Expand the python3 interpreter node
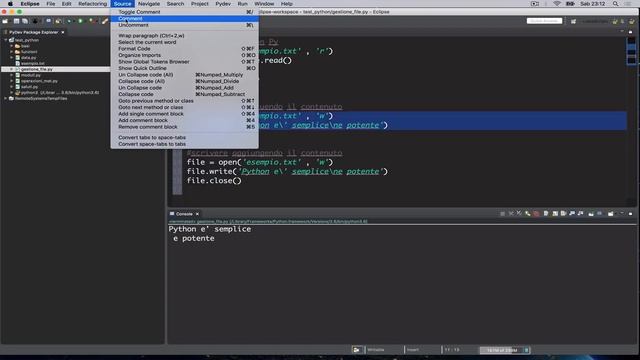 coord(12,93)
